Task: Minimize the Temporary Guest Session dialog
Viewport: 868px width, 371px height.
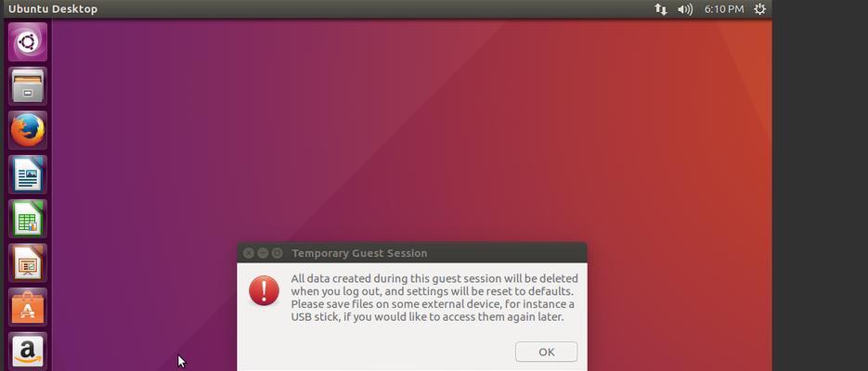Action: 263,253
